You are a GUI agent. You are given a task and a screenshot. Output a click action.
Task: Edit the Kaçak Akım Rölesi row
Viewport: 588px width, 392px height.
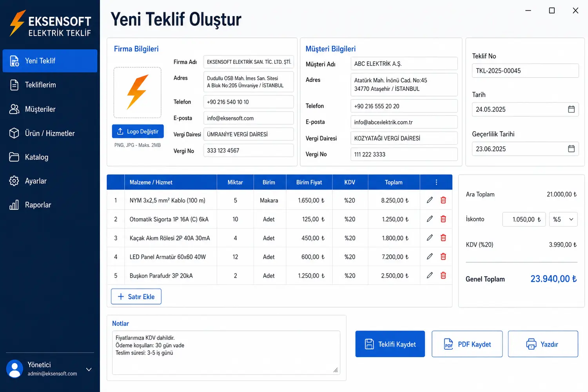[430, 238]
